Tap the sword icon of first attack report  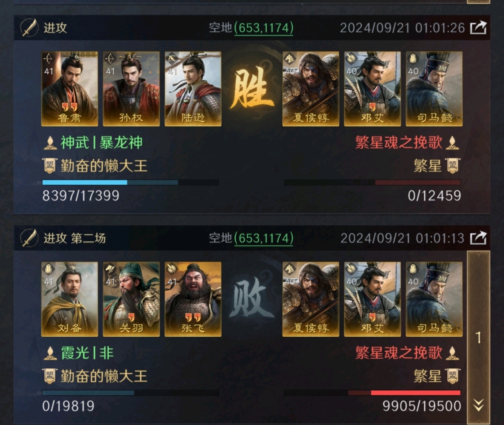point(29,28)
